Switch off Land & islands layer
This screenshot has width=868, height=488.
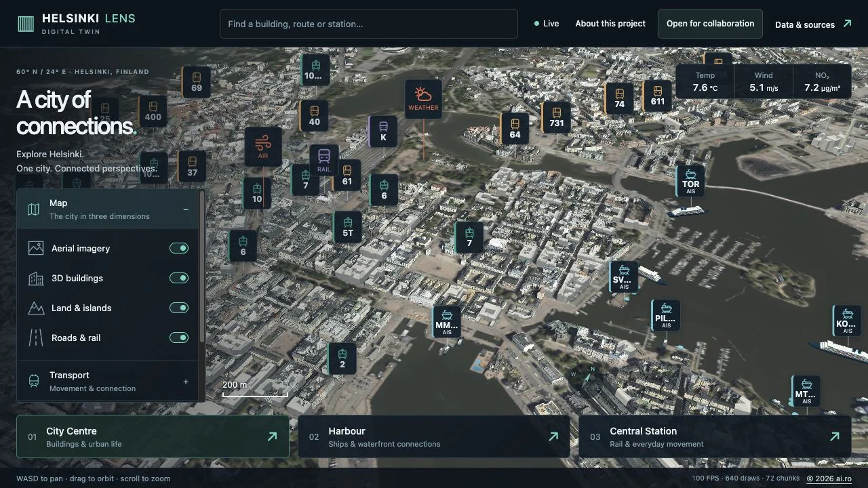(179, 308)
